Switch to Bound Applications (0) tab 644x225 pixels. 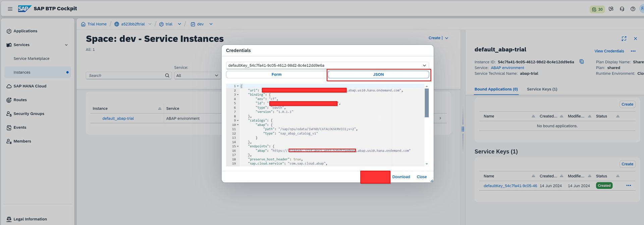496,89
